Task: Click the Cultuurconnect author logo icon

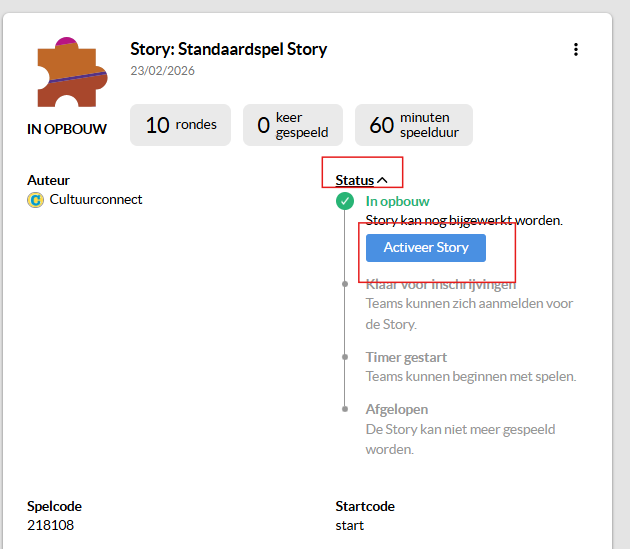Action: [36, 200]
